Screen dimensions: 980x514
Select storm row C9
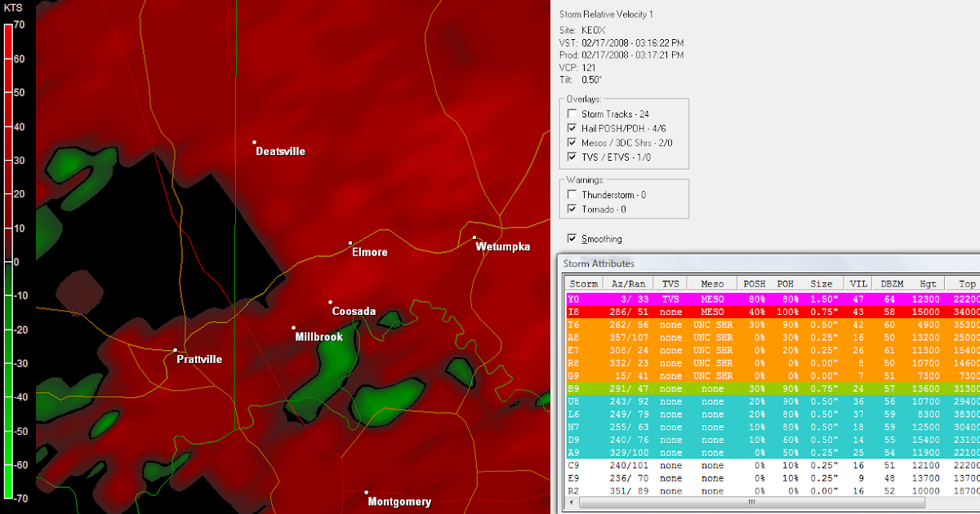coord(773,465)
